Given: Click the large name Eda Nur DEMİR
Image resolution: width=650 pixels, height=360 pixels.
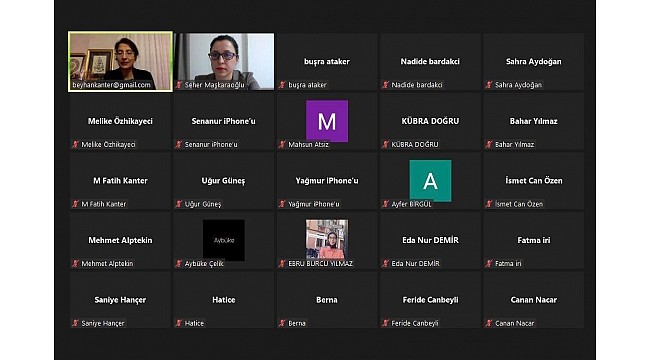Looking at the screenshot, I should [x=430, y=240].
